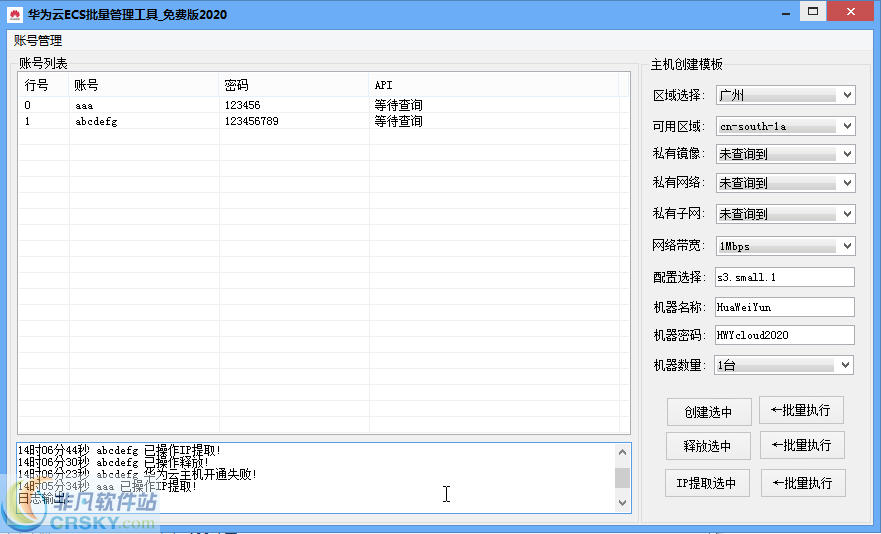This screenshot has height=534, width=881.
Task: Click the log scrollbar thumb
Action: 622,478
